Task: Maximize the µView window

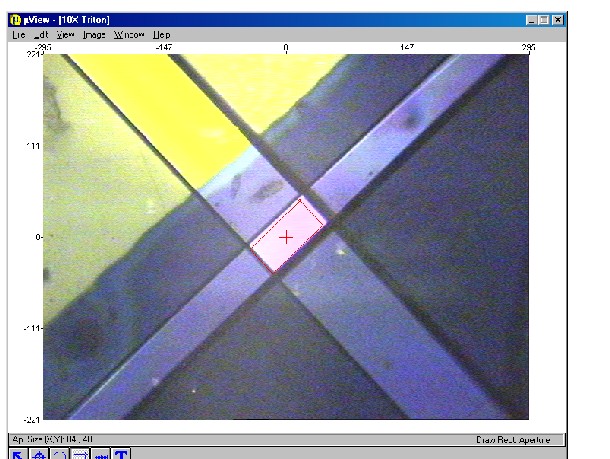Action: tap(544, 19)
